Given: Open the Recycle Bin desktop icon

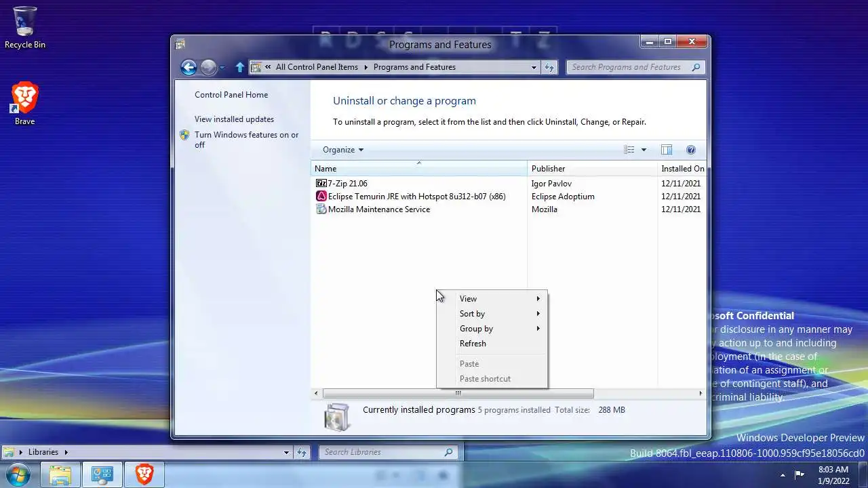Looking at the screenshot, I should pyautogui.click(x=25, y=28).
